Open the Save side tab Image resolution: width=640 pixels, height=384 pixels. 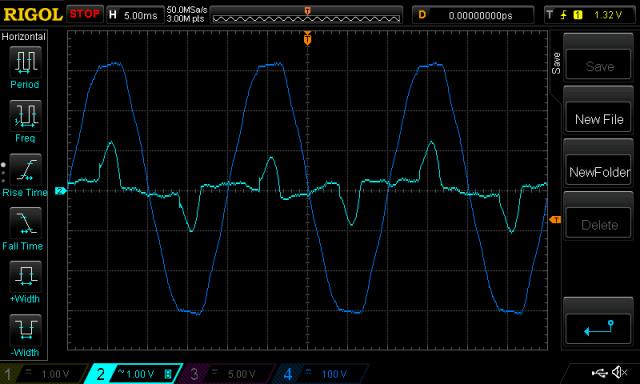pos(556,63)
